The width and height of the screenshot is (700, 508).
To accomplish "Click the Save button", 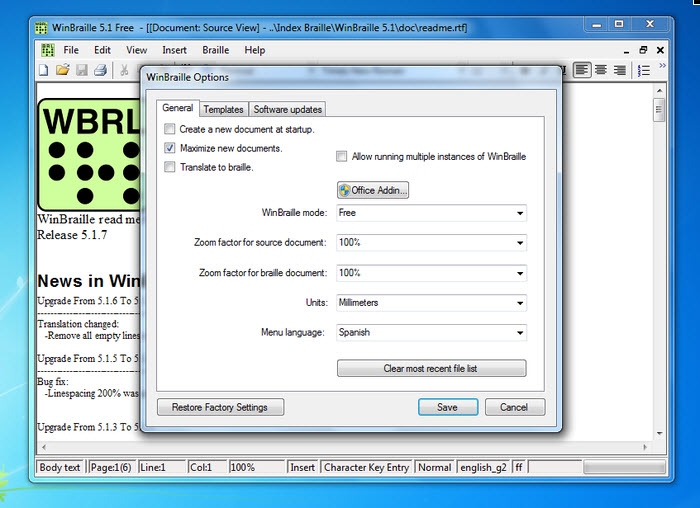I will 447,407.
